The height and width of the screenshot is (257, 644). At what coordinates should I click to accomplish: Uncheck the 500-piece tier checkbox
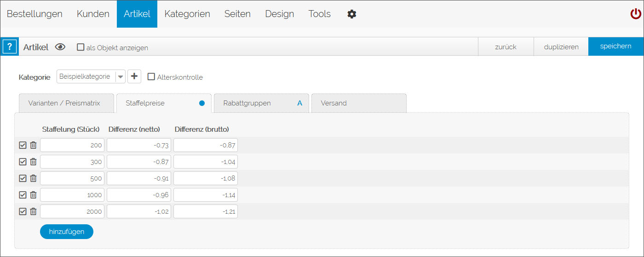[x=23, y=179]
